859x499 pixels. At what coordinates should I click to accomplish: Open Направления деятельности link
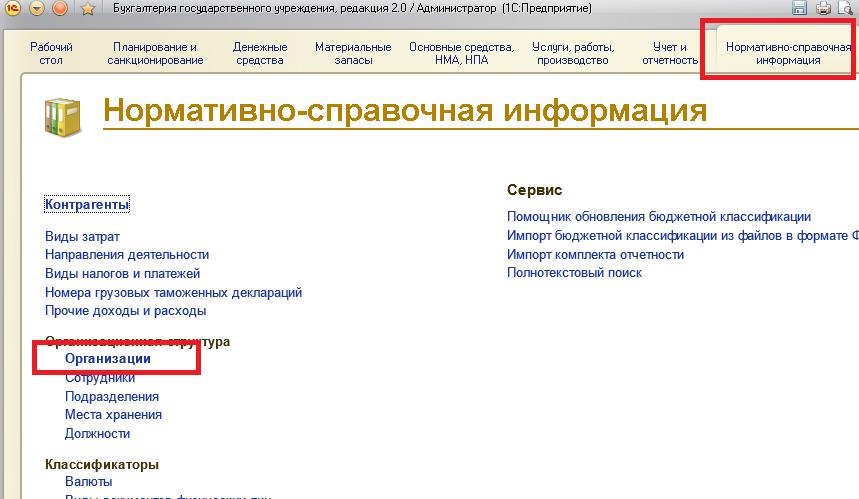[127, 255]
